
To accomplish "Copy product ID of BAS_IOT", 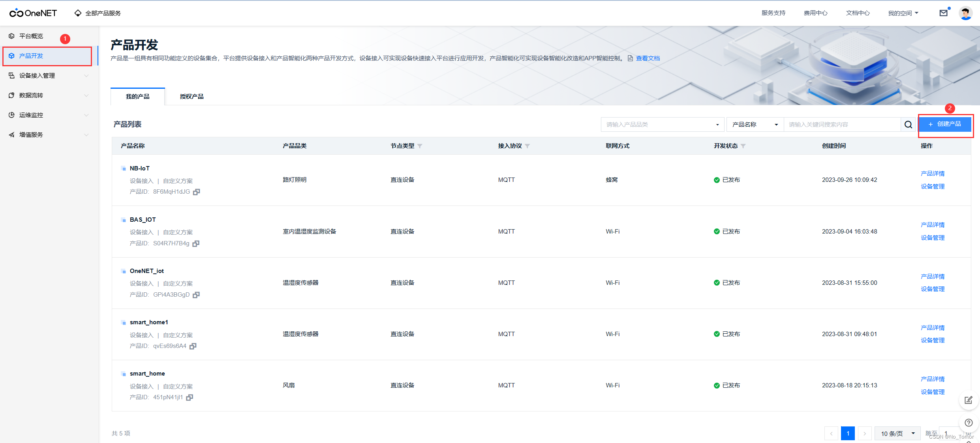I will coord(196,243).
